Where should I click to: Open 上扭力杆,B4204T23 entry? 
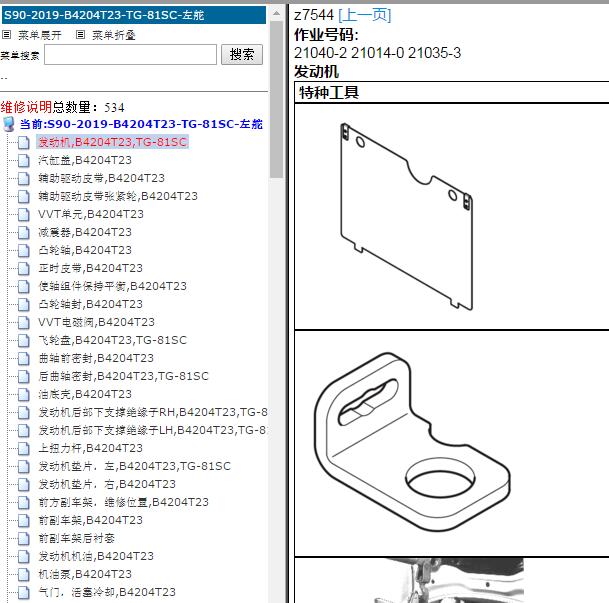point(90,448)
